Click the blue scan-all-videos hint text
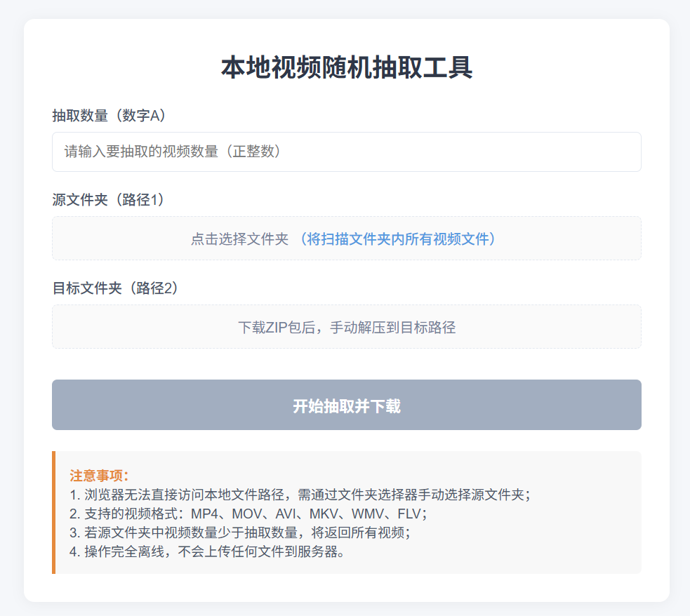The image size is (690, 616). click(398, 239)
